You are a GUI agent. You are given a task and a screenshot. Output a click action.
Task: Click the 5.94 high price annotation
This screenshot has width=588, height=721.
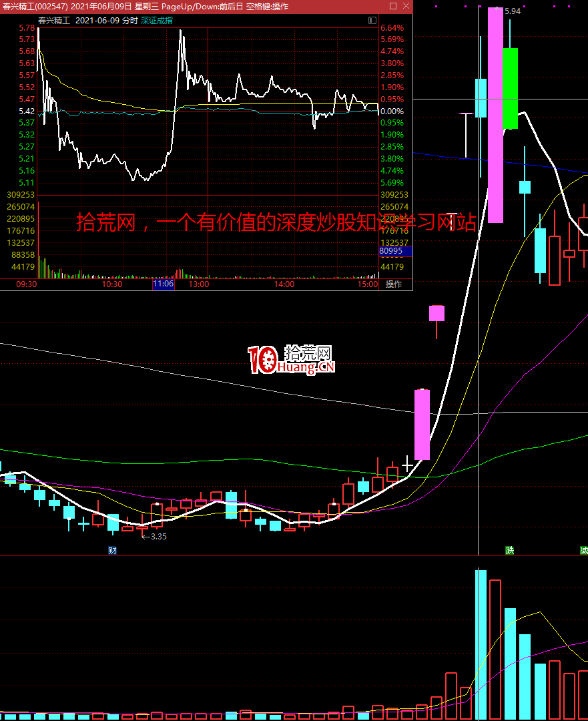click(512, 11)
